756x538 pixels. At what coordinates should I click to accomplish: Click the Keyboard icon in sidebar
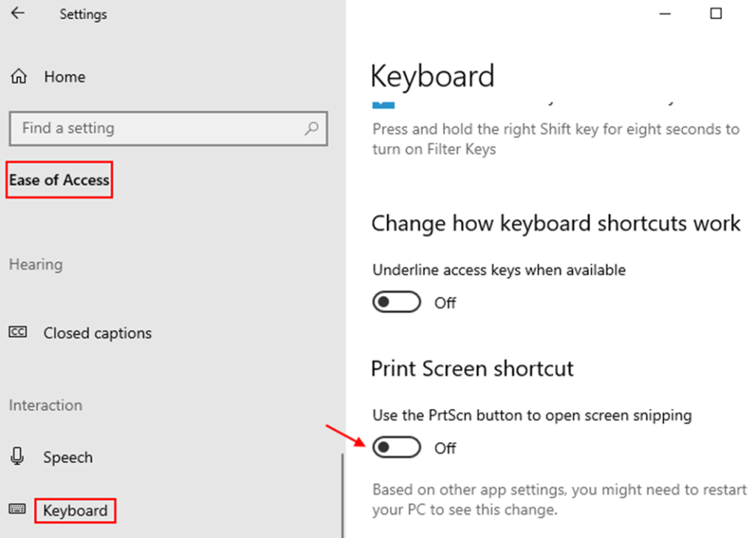18,509
